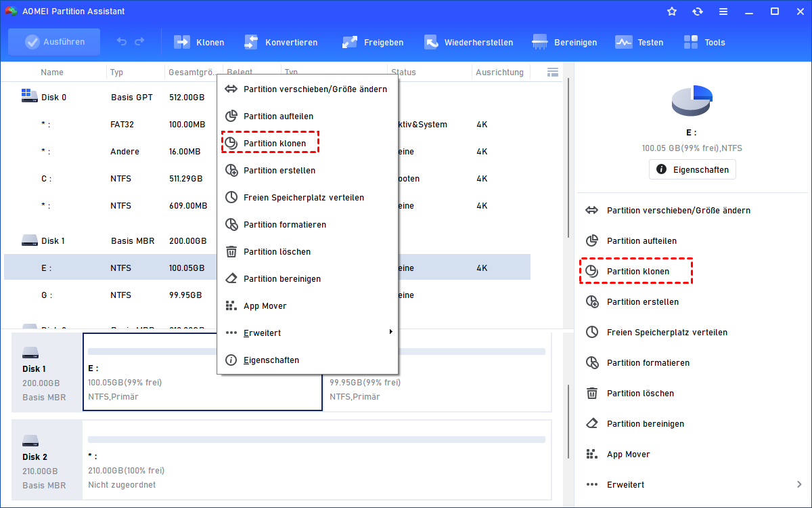This screenshot has height=508, width=812.
Task: Open the hamburger menu in title bar
Action: point(723,12)
